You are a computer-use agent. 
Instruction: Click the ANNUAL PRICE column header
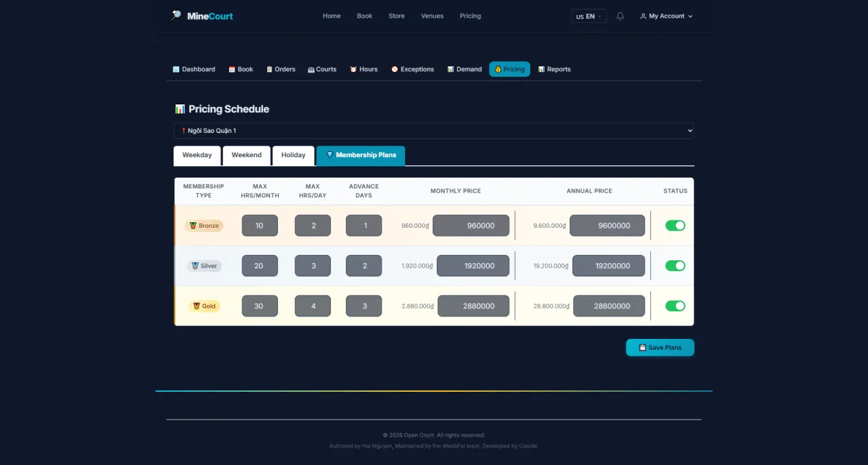point(589,191)
